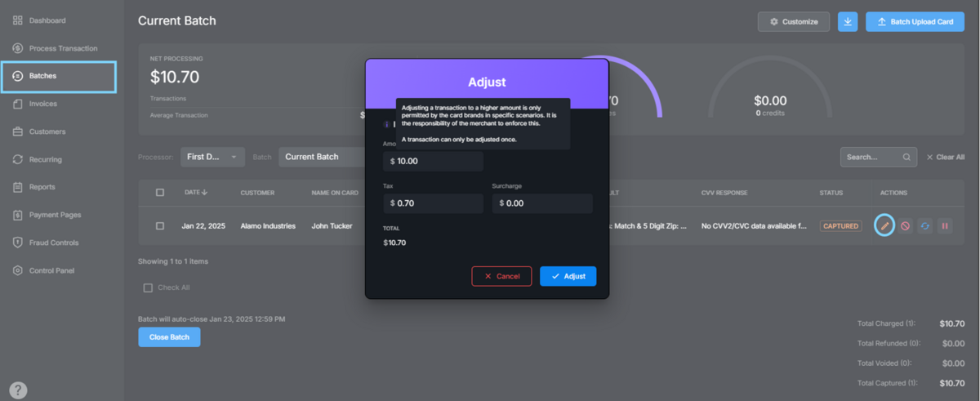
Task: Click the red void transaction icon
Action: tap(905, 225)
